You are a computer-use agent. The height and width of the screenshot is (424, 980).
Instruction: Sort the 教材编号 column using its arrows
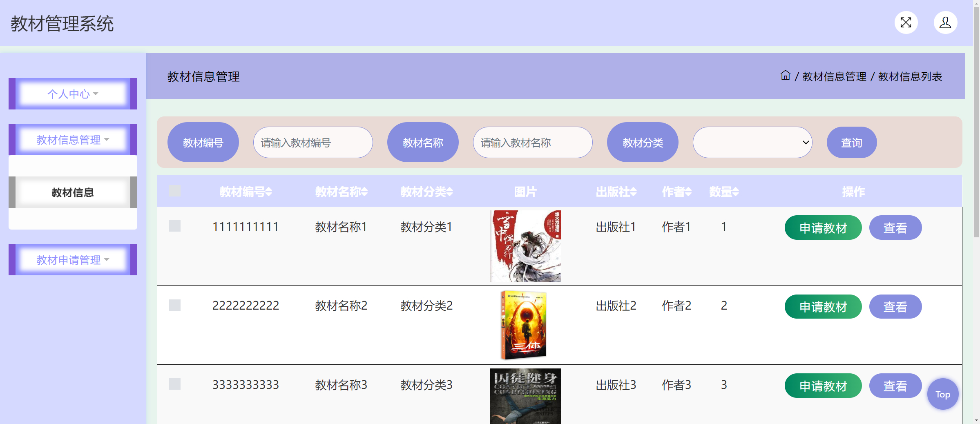(x=269, y=192)
